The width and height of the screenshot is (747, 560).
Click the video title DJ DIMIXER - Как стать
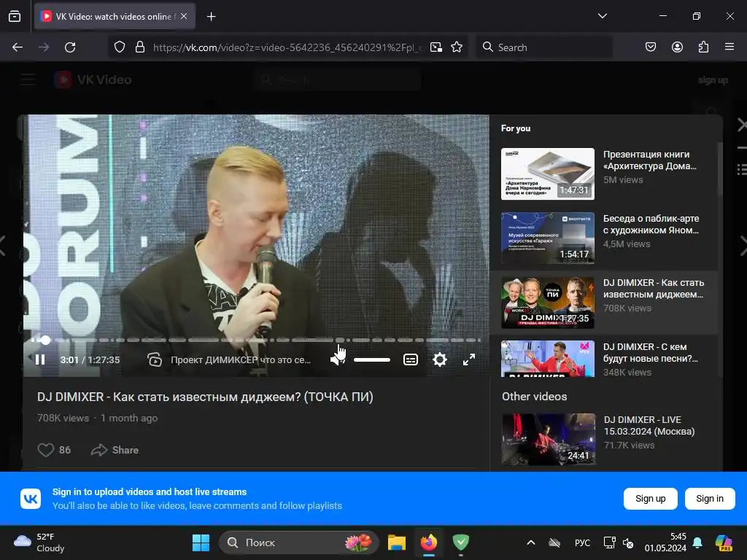[205, 397]
